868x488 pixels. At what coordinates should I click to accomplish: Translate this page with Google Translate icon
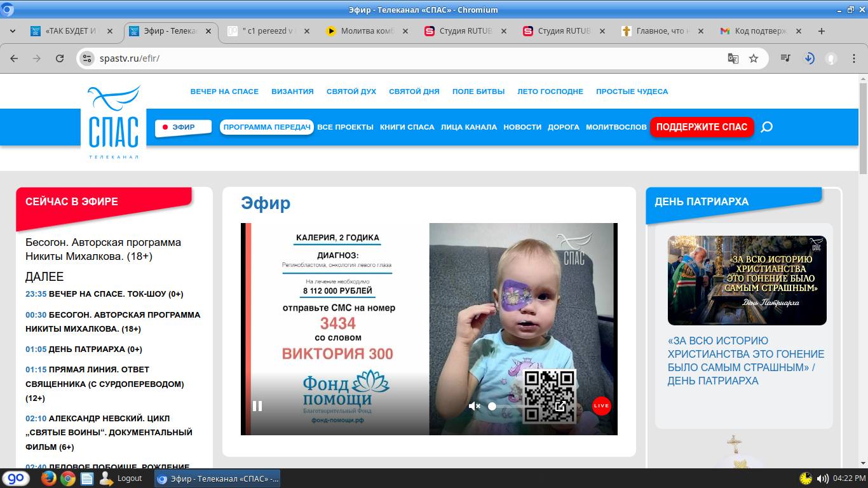click(x=733, y=58)
